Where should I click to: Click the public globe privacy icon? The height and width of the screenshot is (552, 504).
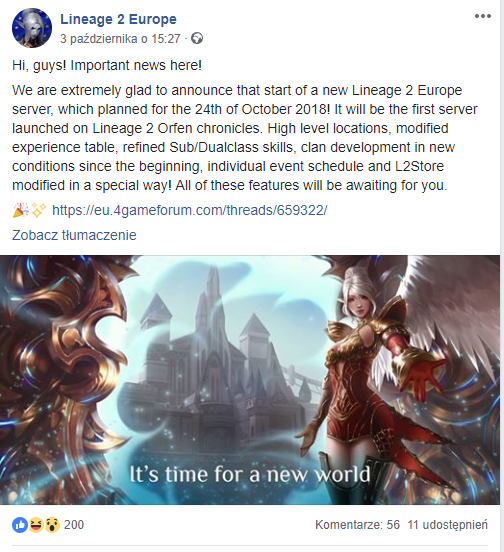pyautogui.click(x=197, y=38)
